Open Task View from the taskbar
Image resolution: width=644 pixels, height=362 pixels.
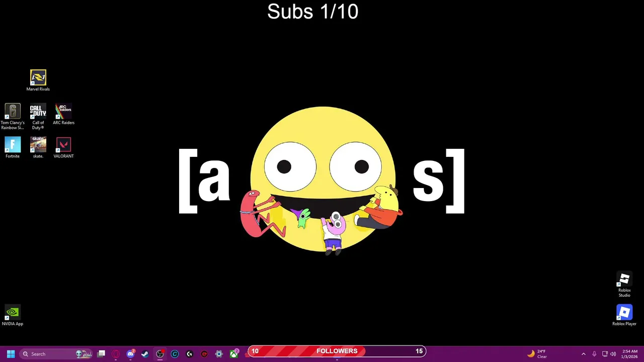101,354
